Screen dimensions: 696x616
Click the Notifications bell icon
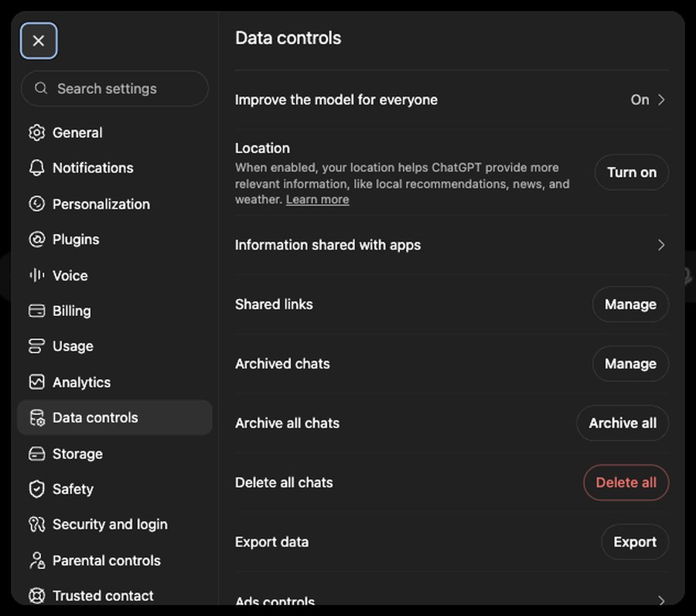coord(37,168)
